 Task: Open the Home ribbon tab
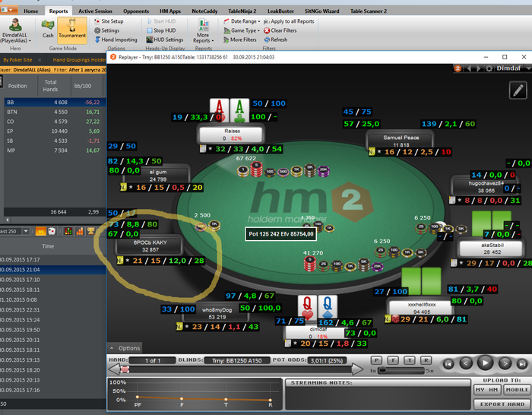31,11
